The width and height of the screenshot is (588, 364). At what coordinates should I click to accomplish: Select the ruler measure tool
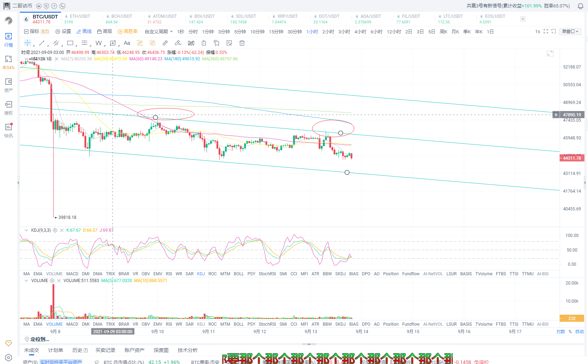point(165,43)
